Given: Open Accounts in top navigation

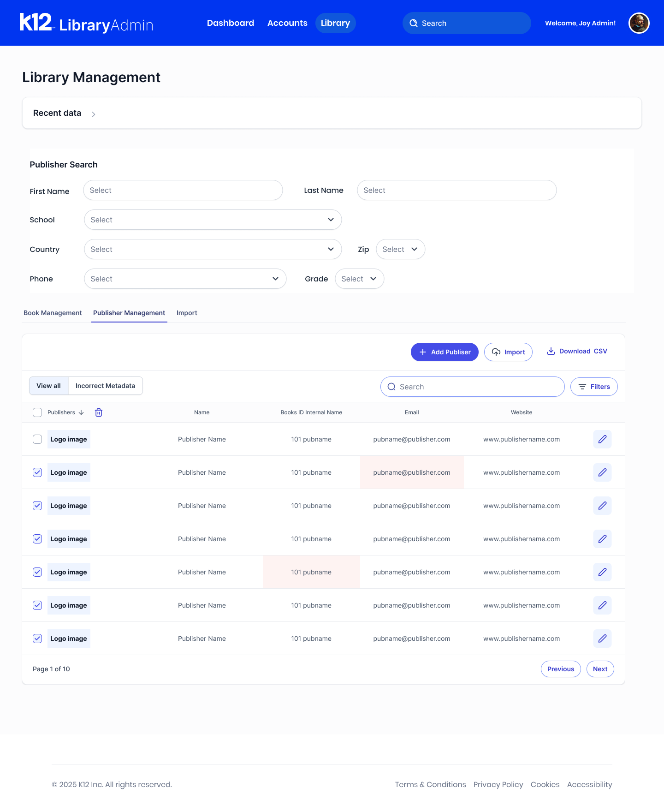Looking at the screenshot, I should pyautogui.click(x=287, y=23).
